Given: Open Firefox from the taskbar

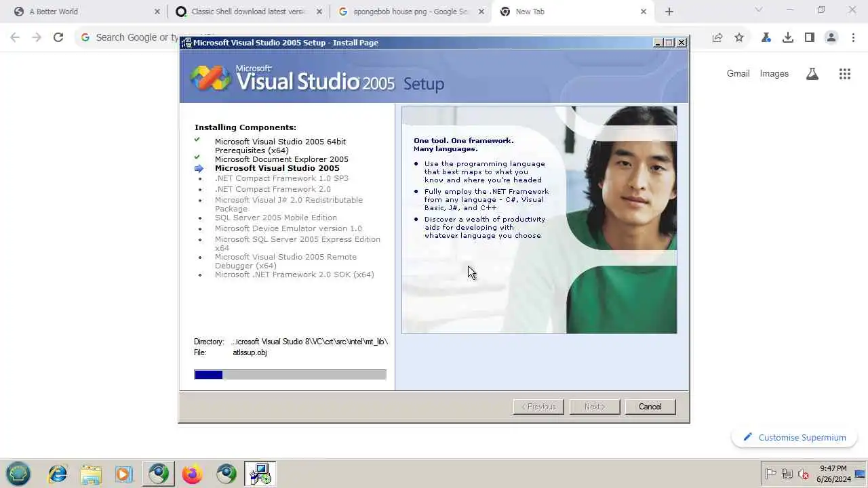Looking at the screenshot, I should tap(192, 474).
